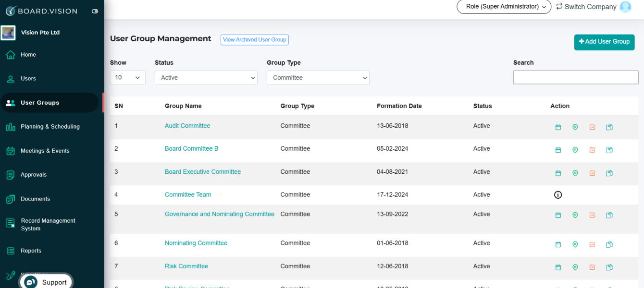Click the location pin icon for Nominating Committee
This screenshot has width=644, height=288.
coord(575,245)
